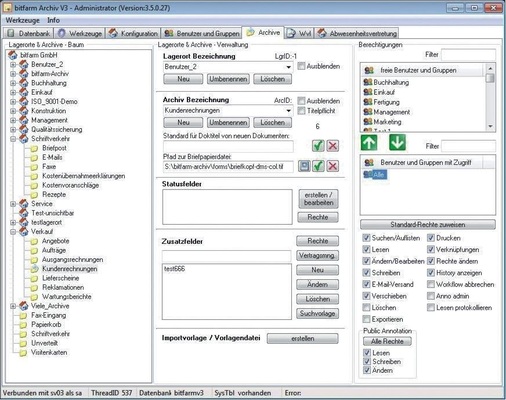506x400 pixels.
Task: Toggle Ausblenden checkbox for Lagerort
Action: [301, 66]
